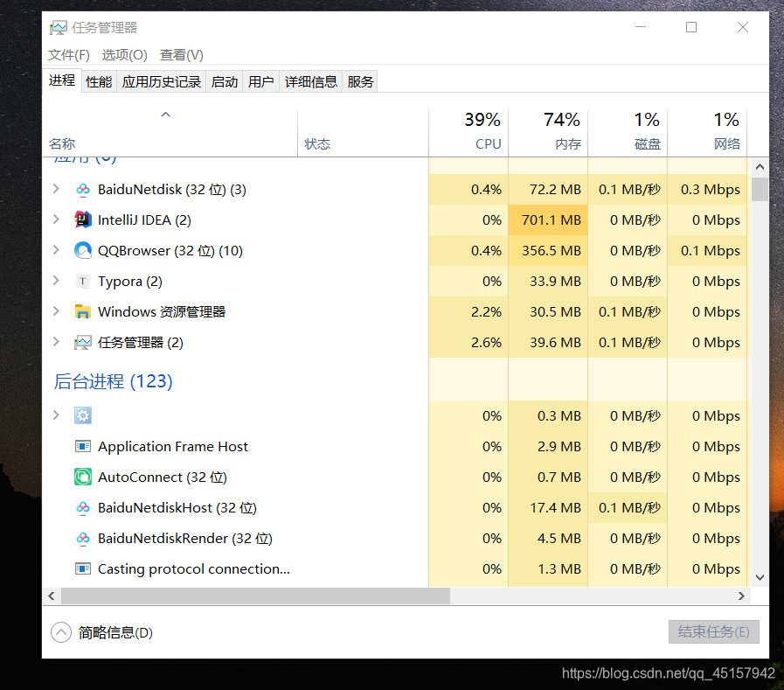Expand the unnamed gear process row

[x=56, y=415]
